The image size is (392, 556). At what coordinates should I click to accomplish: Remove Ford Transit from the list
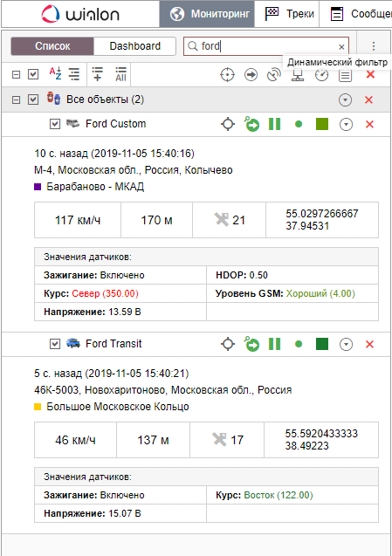(369, 344)
